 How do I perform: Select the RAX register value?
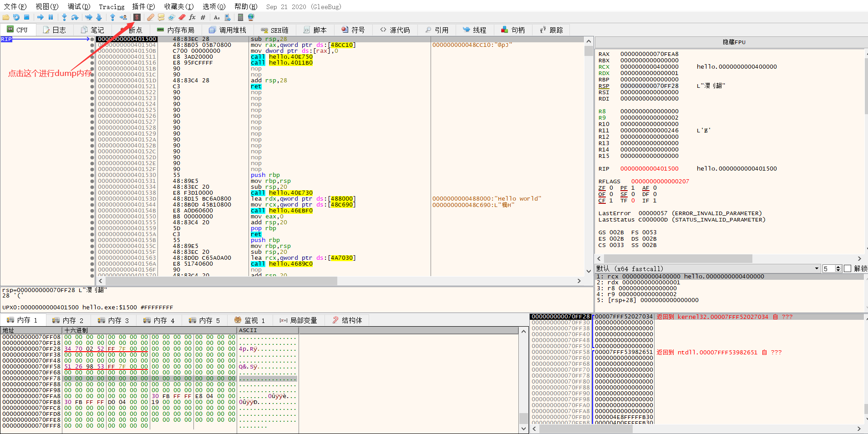click(x=649, y=54)
